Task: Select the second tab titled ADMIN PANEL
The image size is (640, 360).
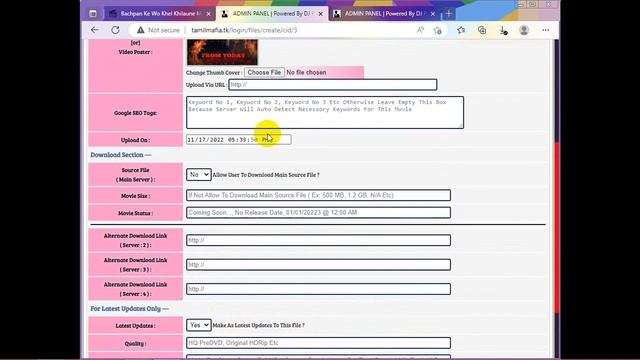Action: (x=271, y=14)
